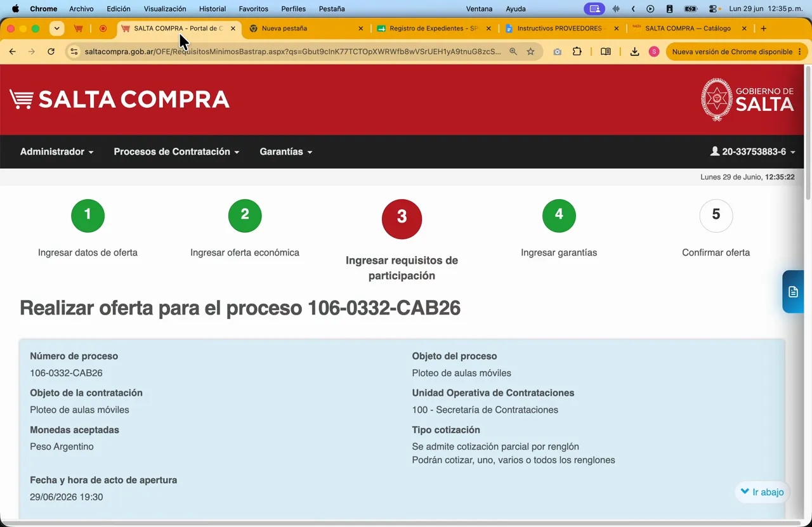Image resolution: width=812 pixels, height=527 pixels.
Task: Click the audio waveform menu bar icon
Action: pyautogui.click(x=616, y=9)
